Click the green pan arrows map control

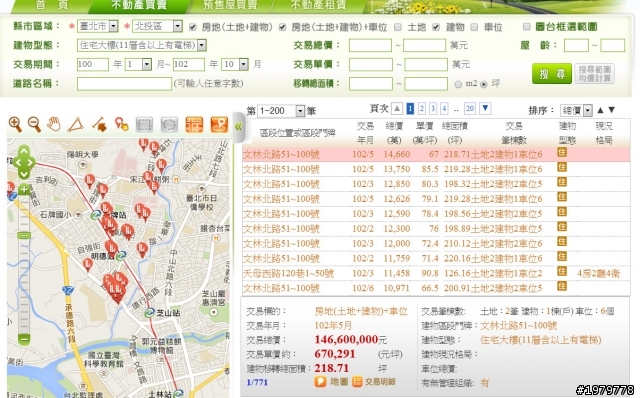(24, 162)
